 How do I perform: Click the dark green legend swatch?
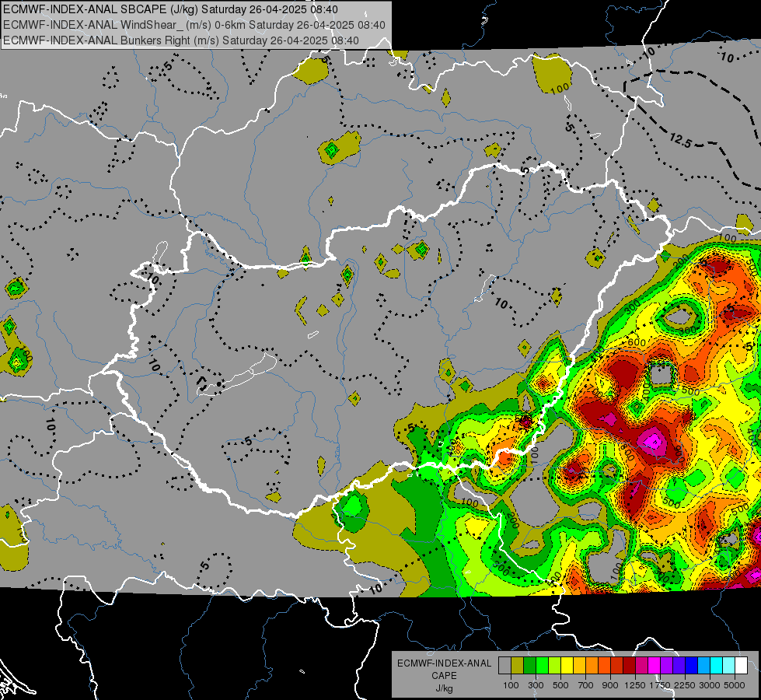[529, 666]
